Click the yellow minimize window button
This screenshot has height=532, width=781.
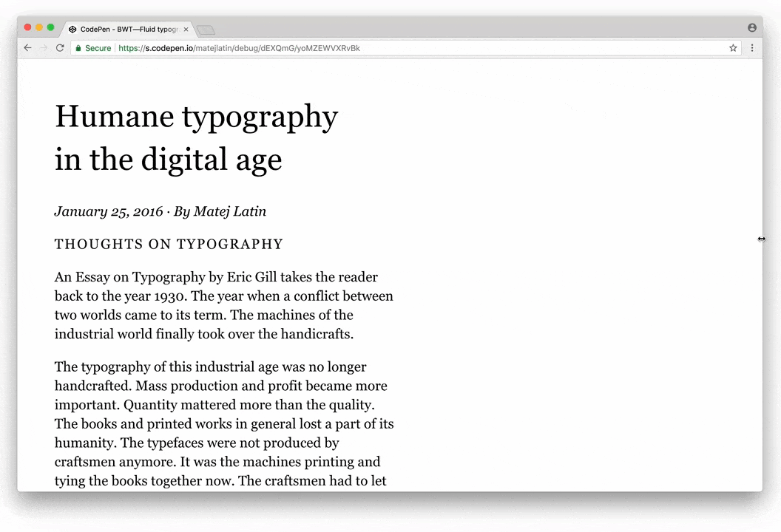39,27
